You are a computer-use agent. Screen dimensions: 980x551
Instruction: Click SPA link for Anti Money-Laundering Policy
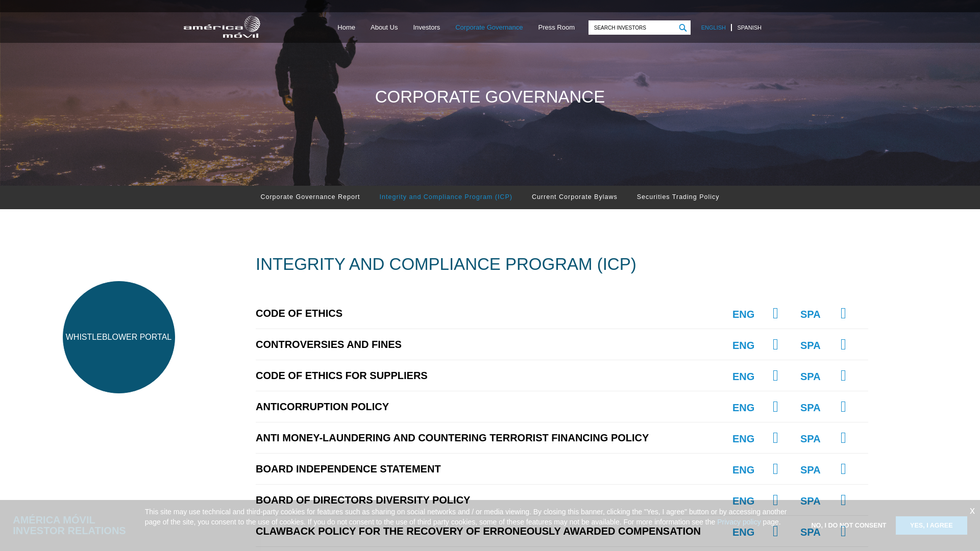point(810,439)
